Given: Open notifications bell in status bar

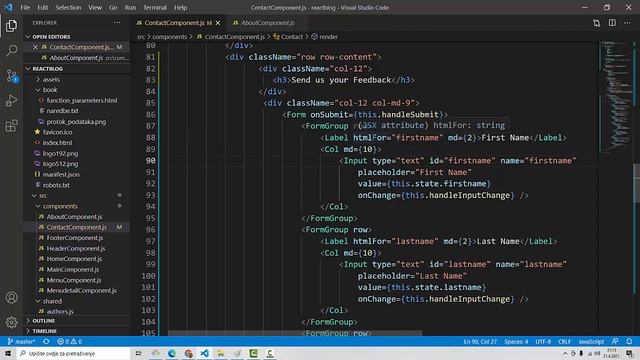Looking at the screenshot, I should tap(629, 342).
